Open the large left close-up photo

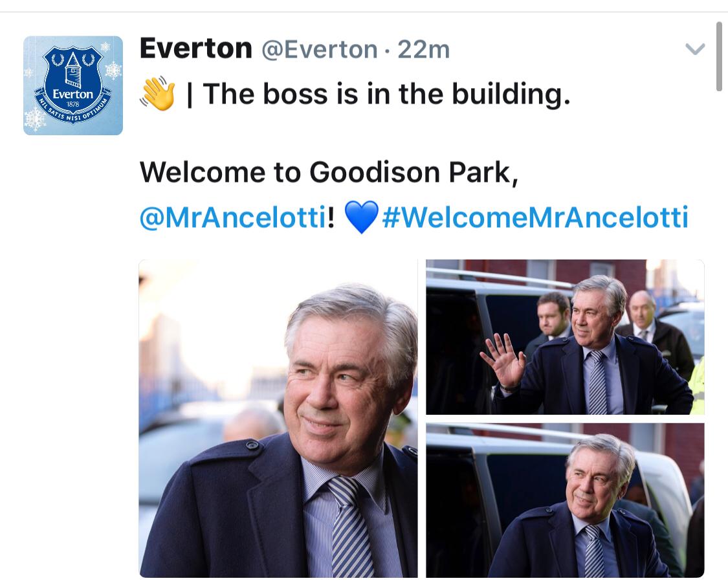tap(278, 418)
